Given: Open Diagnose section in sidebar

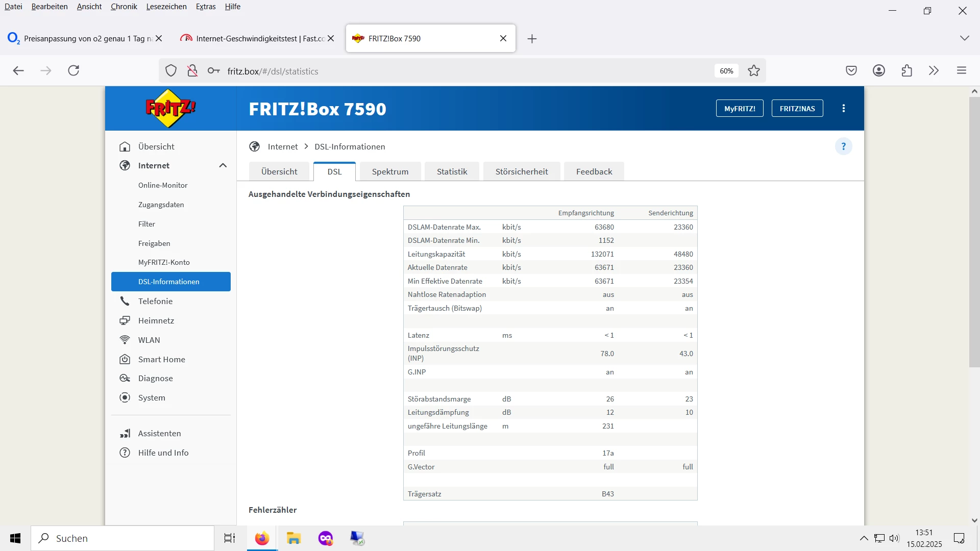Looking at the screenshot, I should pos(155,378).
